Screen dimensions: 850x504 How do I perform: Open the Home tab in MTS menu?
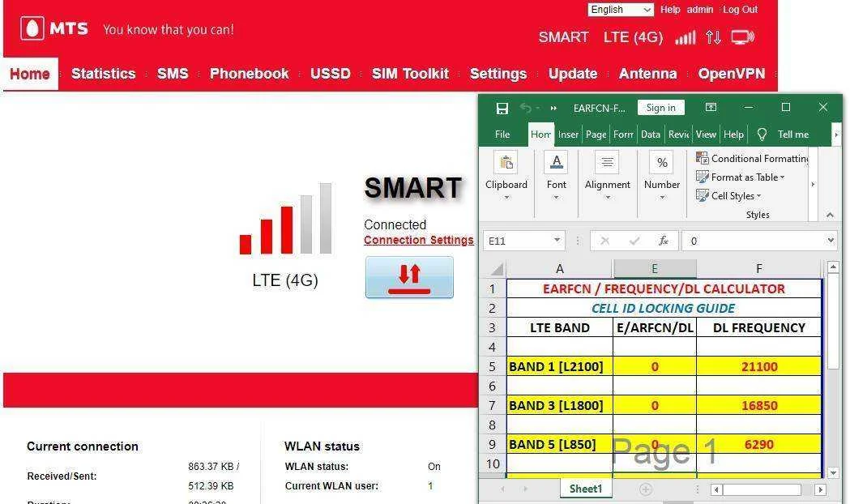tap(30, 74)
